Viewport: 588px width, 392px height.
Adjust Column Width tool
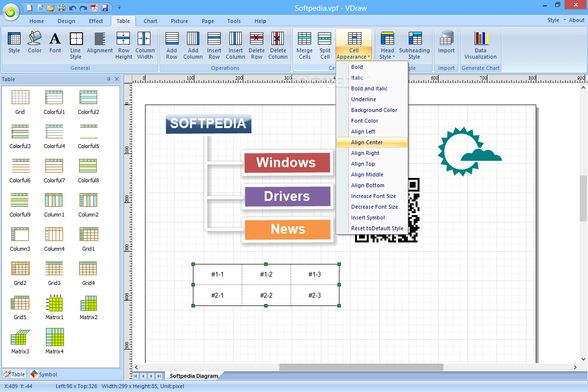pyautogui.click(x=145, y=46)
